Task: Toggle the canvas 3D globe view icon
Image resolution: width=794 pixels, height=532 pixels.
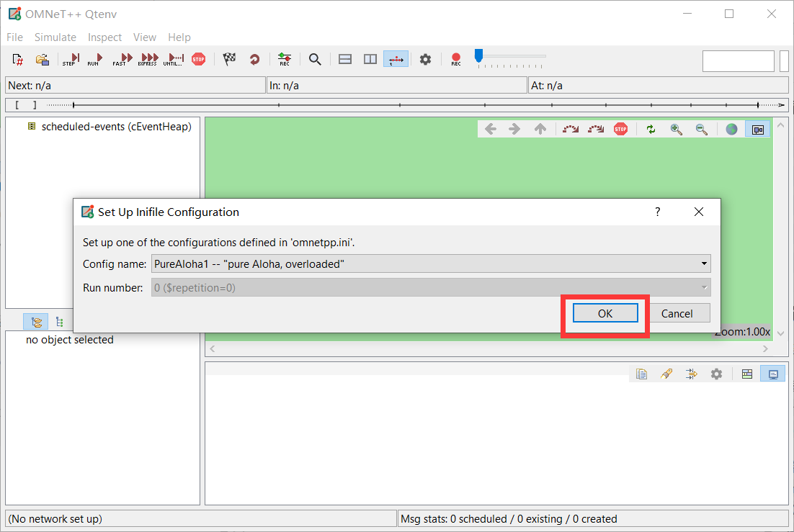Action: pyautogui.click(x=732, y=129)
